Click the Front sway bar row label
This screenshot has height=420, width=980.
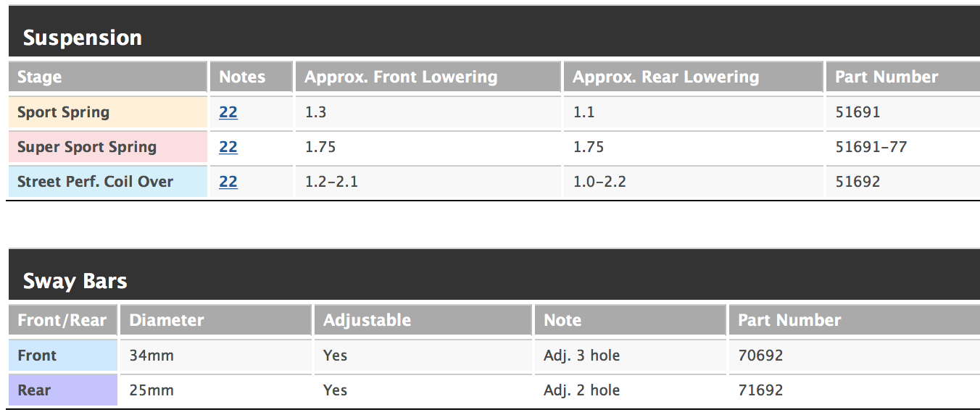[x=37, y=356]
